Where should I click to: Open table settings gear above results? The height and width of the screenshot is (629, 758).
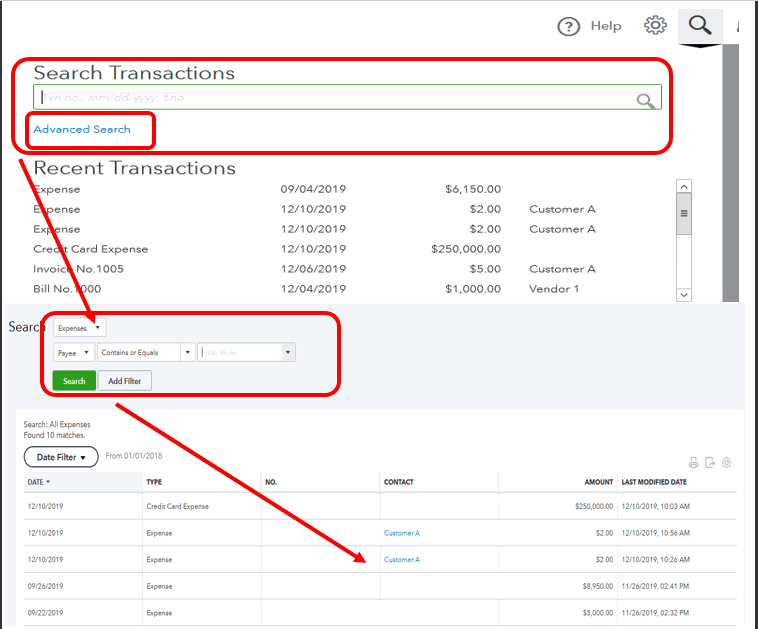pyautogui.click(x=727, y=463)
